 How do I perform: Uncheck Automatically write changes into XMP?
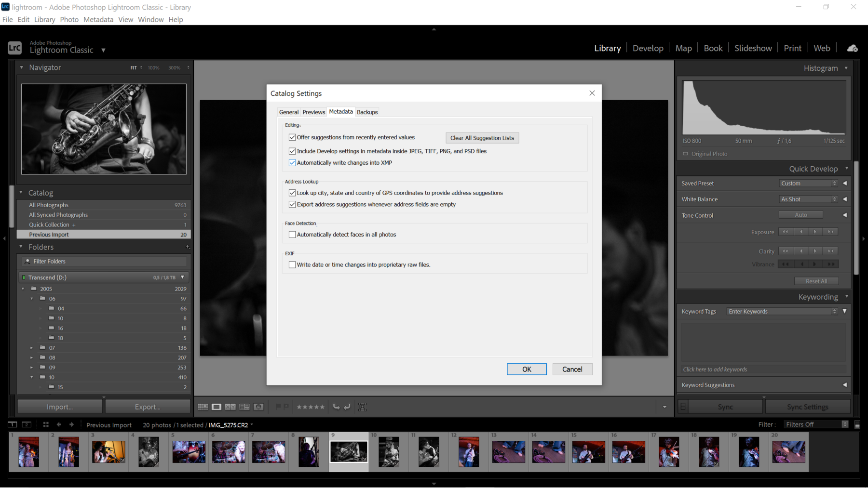coord(292,163)
